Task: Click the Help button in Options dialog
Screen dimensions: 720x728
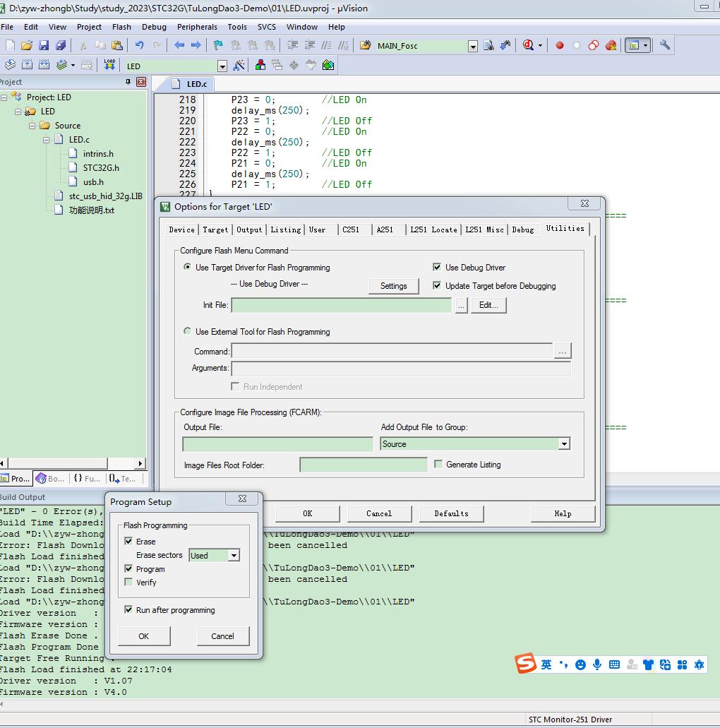Action: [x=563, y=513]
